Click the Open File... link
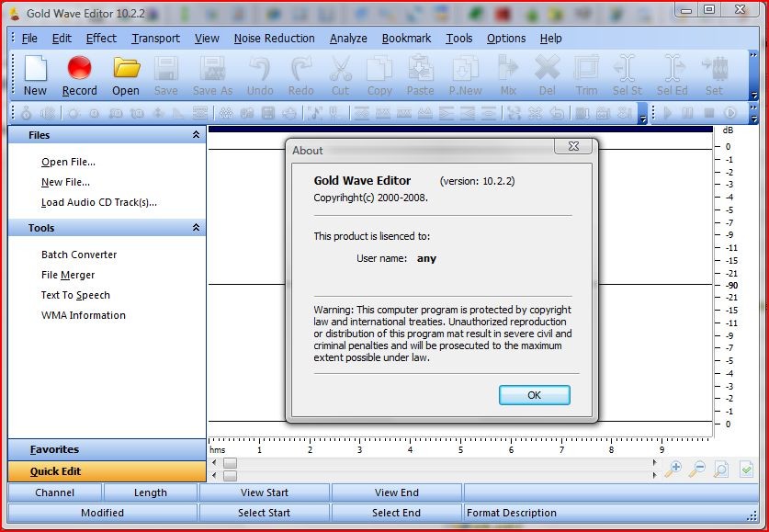The image size is (769, 532). coord(68,162)
